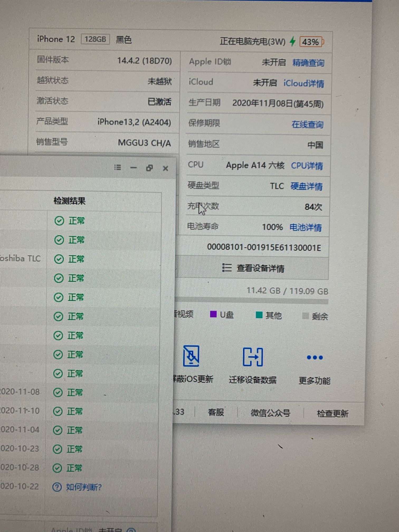The width and height of the screenshot is (399, 532).
Task: Click the production date 2020年11月08日
Action: pos(278,103)
